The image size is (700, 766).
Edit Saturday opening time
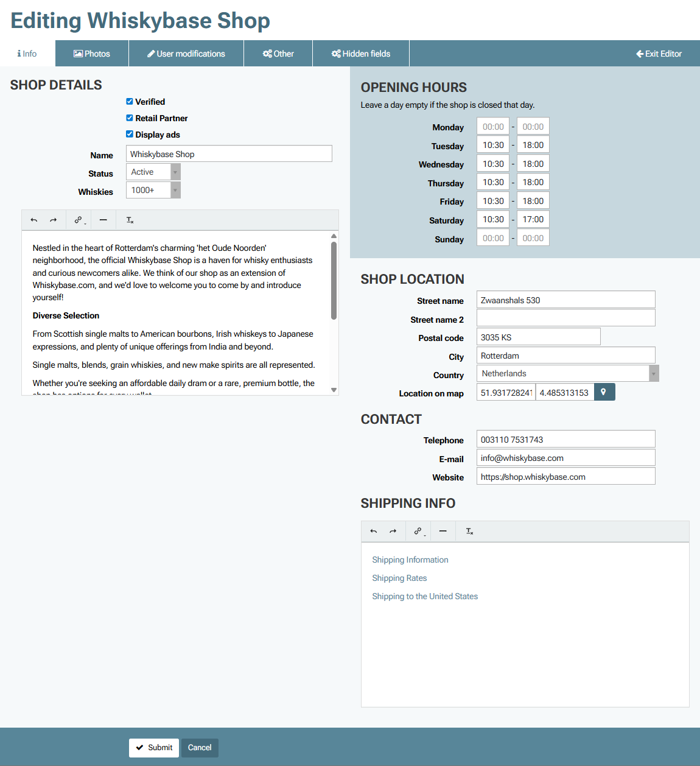[x=493, y=219]
